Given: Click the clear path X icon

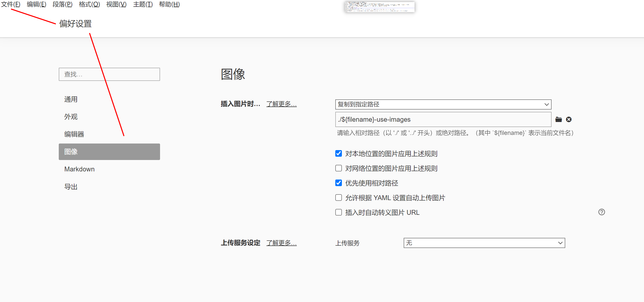Looking at the screenshot, I should click(569, 119).
